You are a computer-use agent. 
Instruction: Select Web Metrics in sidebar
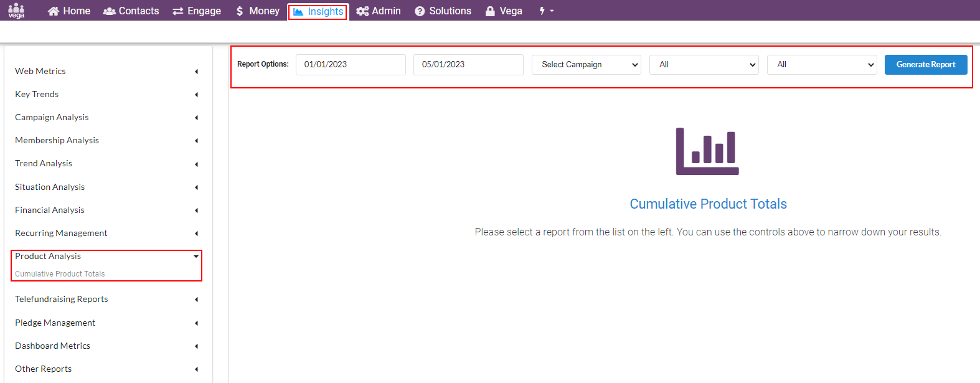pos(40,71)
